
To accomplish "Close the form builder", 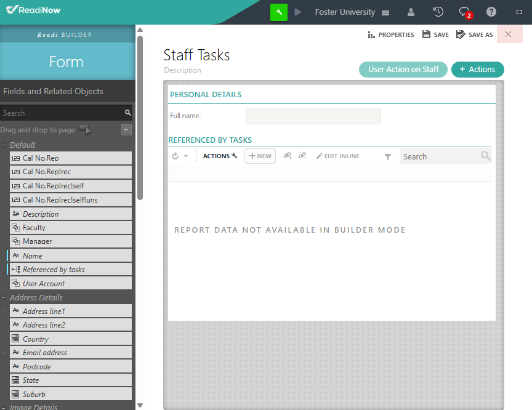I will click(508, 34).
